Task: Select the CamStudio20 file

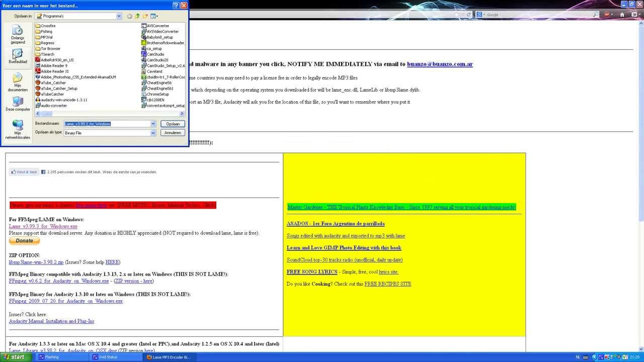Action: 154,60
